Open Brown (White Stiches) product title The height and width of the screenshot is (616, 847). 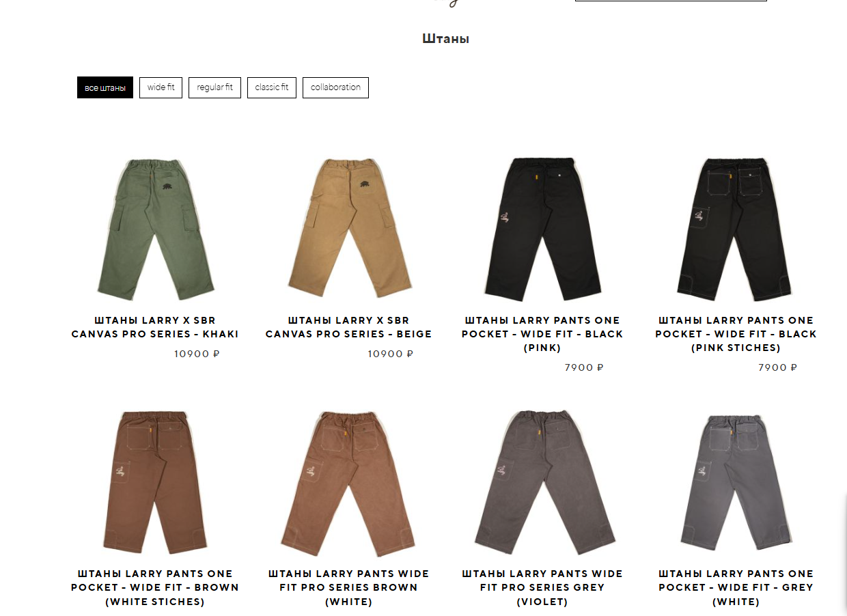pyautogui.click(x=155, y=587)
